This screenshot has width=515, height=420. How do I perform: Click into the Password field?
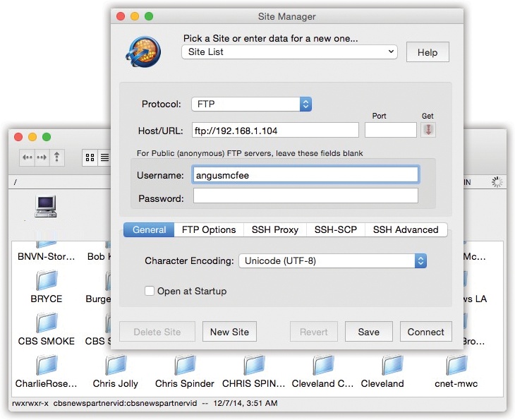305,196
